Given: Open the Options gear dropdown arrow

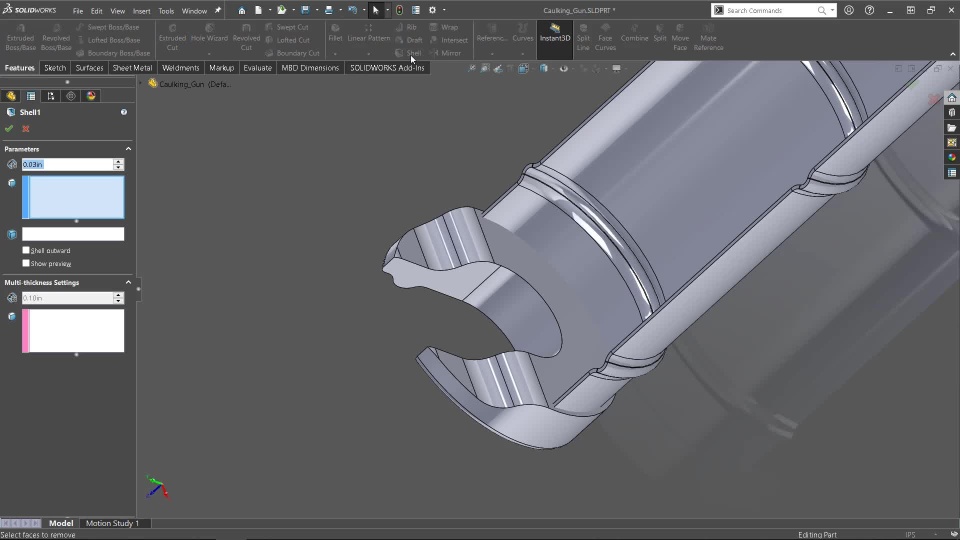Looking at the screenshot, I should [444, 10].
